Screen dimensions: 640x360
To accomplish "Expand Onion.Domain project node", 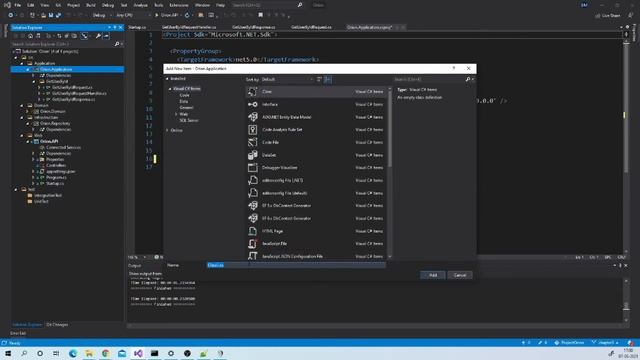I will coord(28,111).
